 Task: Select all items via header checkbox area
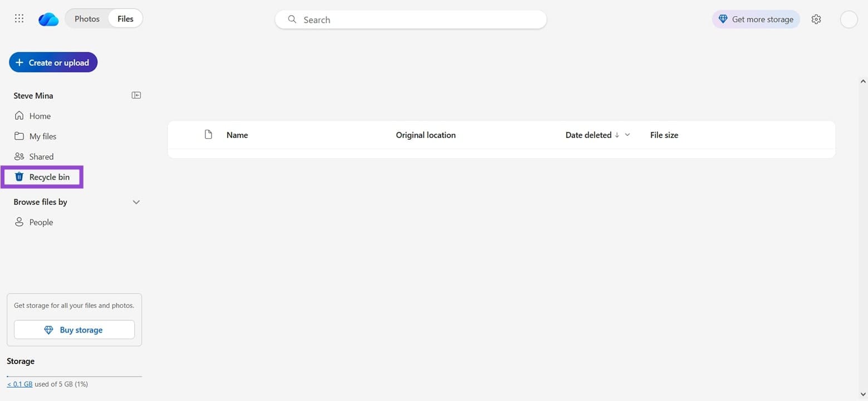click(x=208, y=134)
